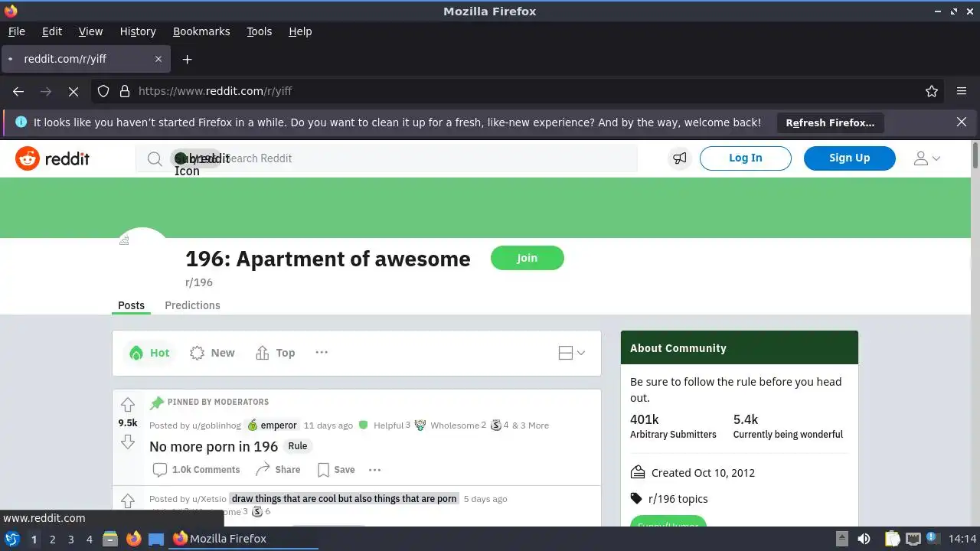The height and width of the screenshot is (551, 980).
Task: Open the Edit menu
Action: tap(52, 31)
